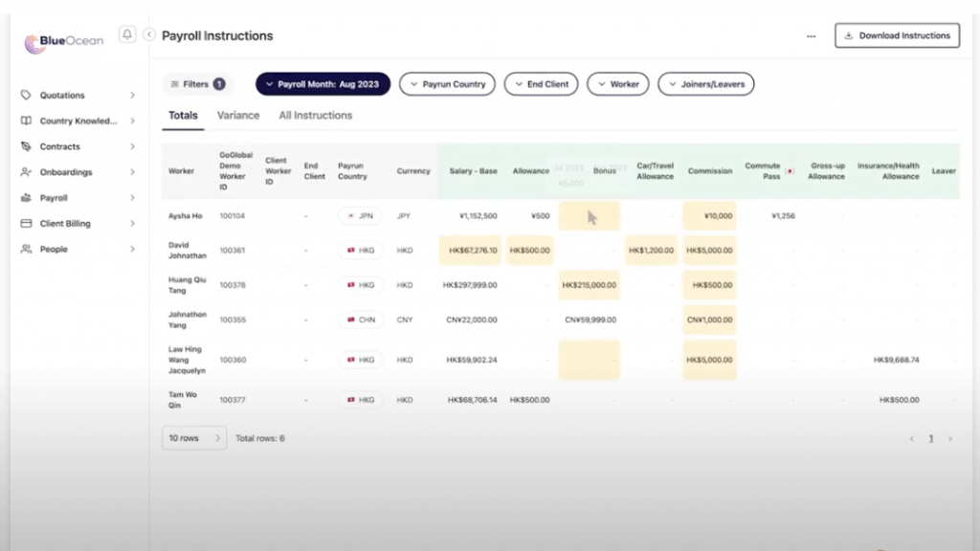Open the three-dots more options menu

[x=811, y=36]
